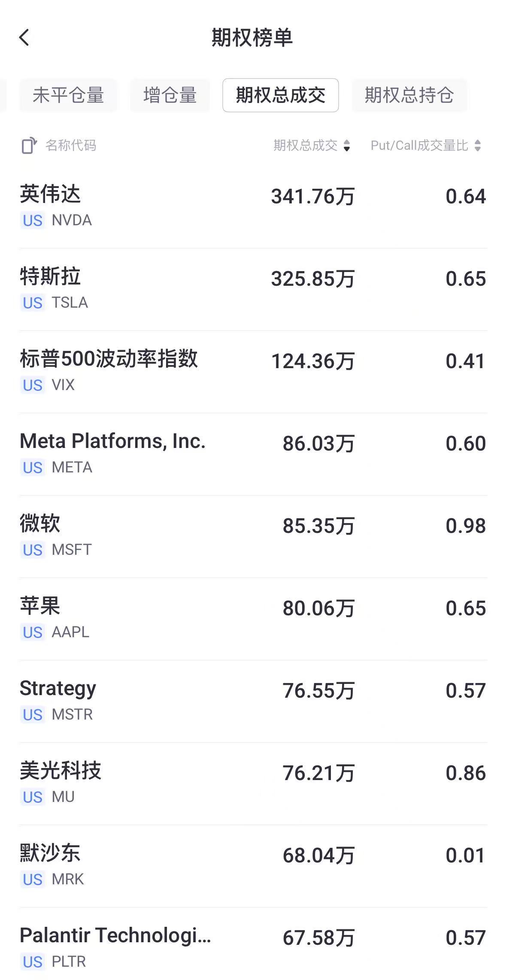Open the 苹果 AAPL entry
Image resolution: width=506 pixels, height=980 pixels.
253,618
